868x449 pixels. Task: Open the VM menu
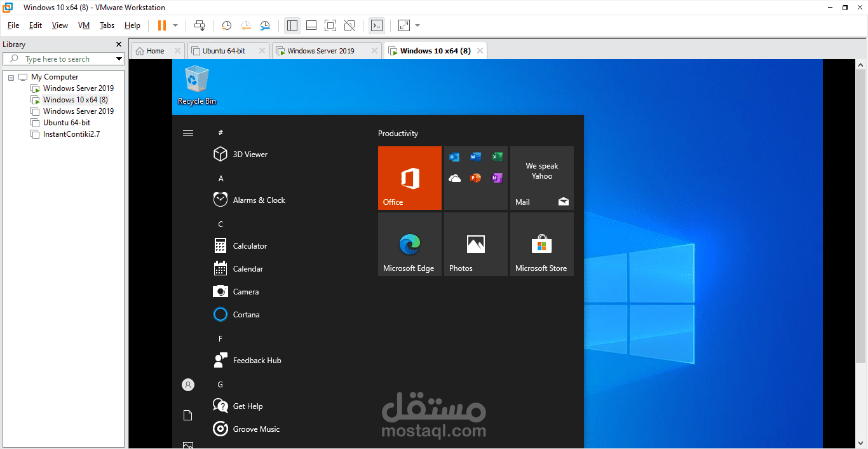click(x=84, y=25)
